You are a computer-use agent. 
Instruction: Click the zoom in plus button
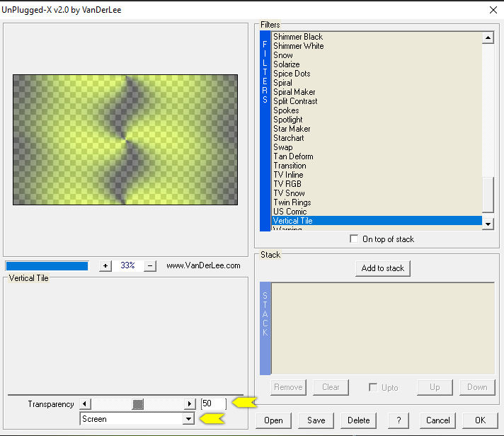pyautogui.click(x=105, y=266)
